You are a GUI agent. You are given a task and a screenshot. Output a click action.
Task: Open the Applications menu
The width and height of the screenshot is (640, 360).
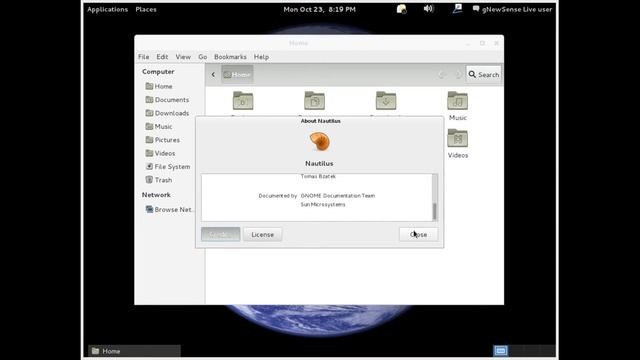[x=107, y=9]
